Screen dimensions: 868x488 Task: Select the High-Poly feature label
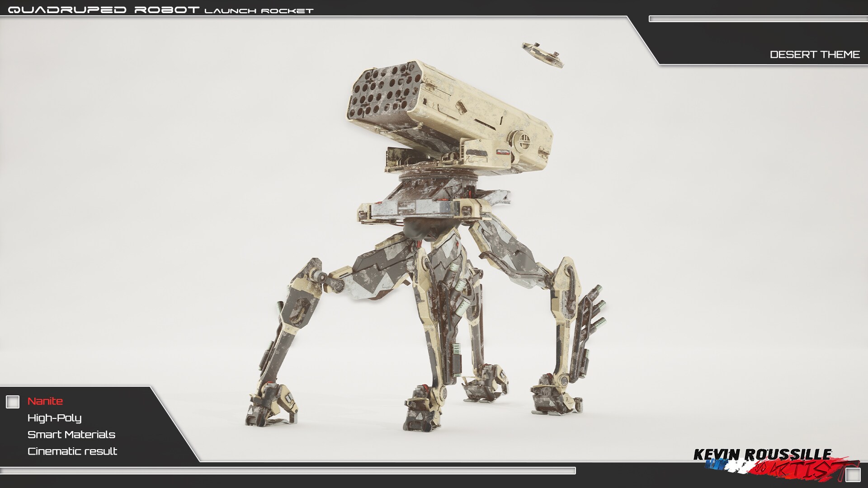click(54, 418)
